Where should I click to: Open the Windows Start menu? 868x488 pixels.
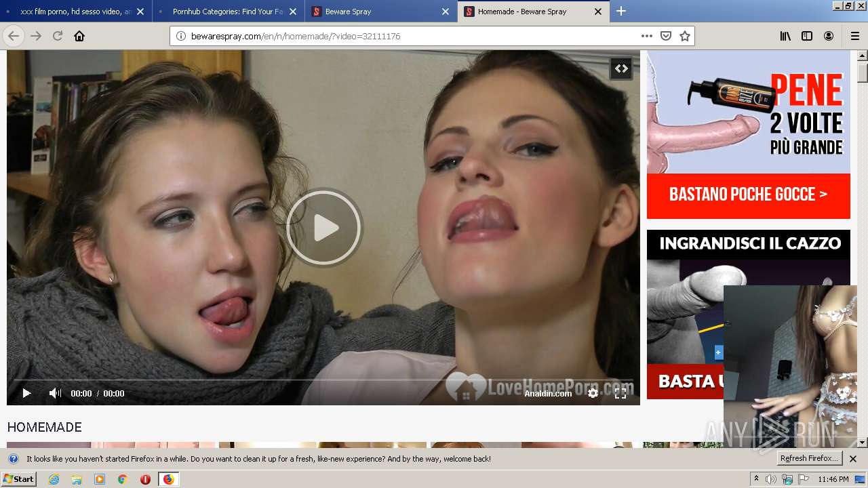(18, 479)
